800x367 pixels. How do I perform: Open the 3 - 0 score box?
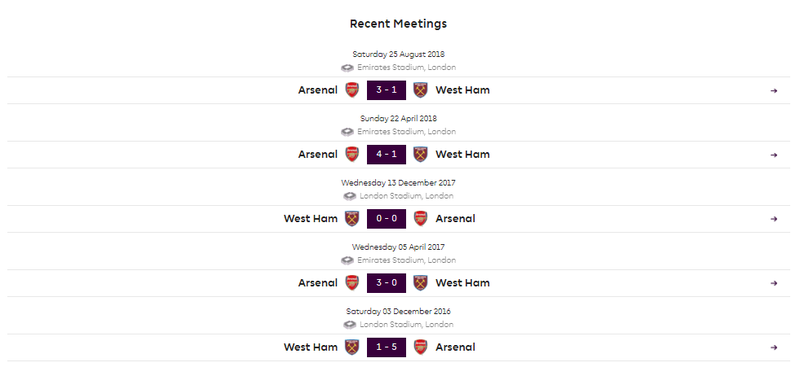tap(386, 283)
